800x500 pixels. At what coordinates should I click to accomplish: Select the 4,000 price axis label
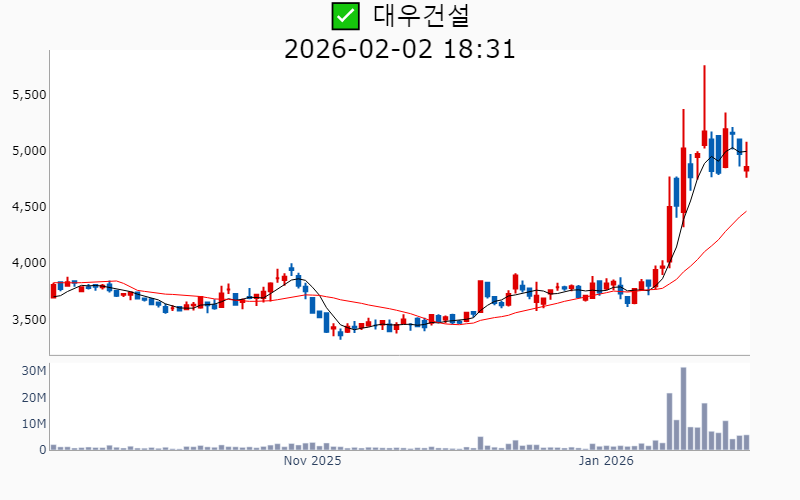click(29, 263)
